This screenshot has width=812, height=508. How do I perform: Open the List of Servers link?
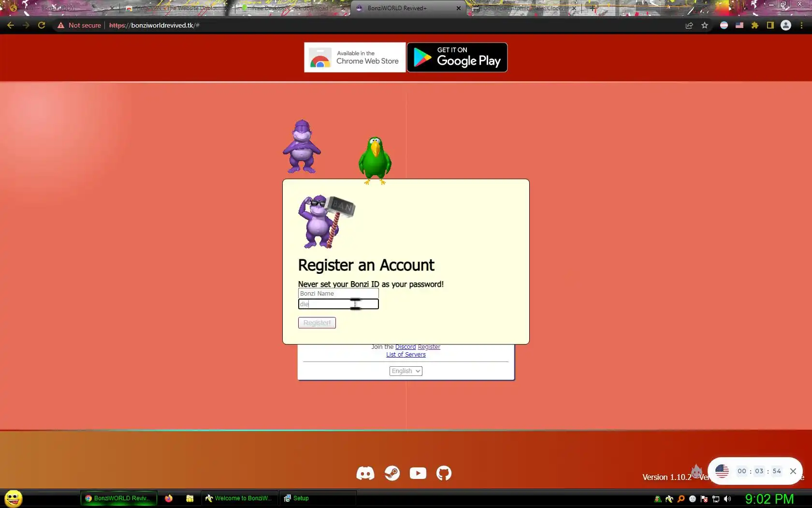(406, 355)
